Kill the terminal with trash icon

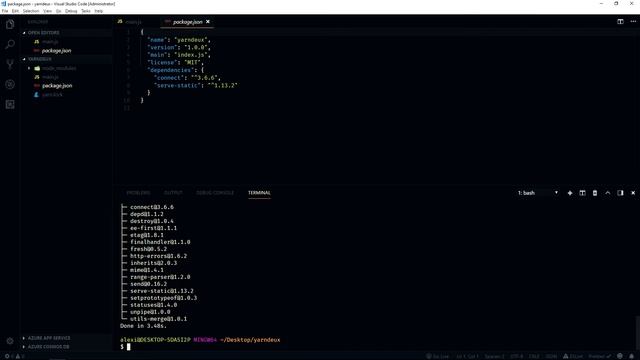595,193
